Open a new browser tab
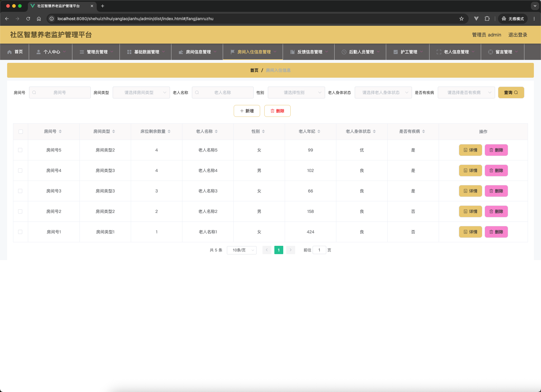 (103, 6)
